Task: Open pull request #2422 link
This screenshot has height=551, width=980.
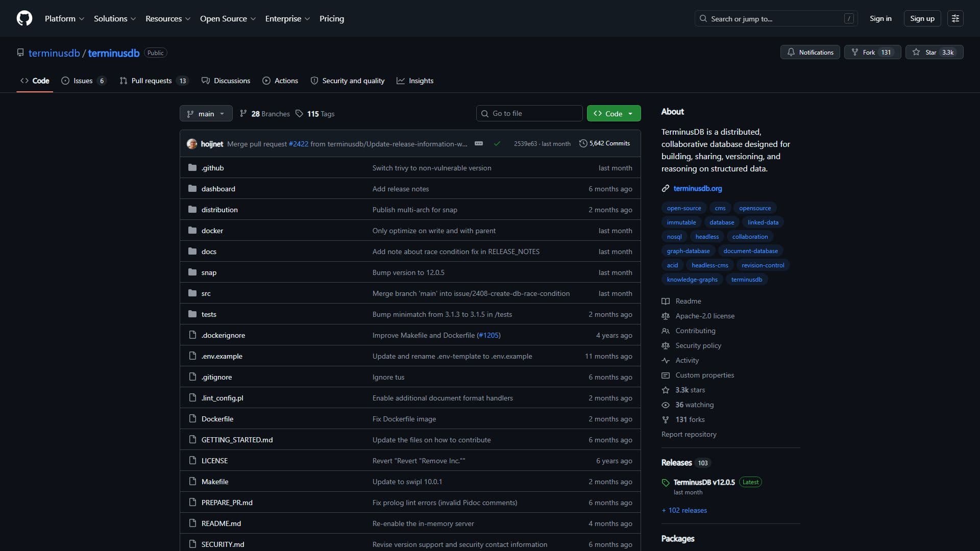Action: coord(299,144)
